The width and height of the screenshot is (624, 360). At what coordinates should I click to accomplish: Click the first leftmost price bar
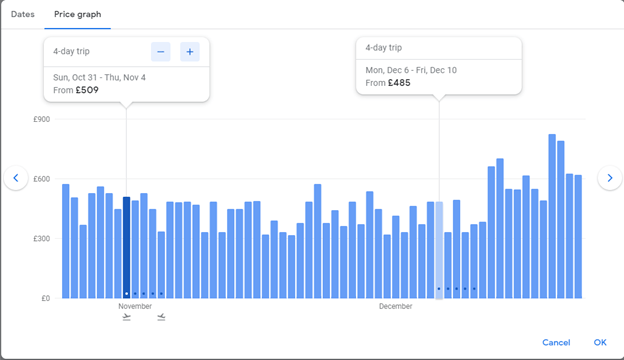[x=66, y=241]
